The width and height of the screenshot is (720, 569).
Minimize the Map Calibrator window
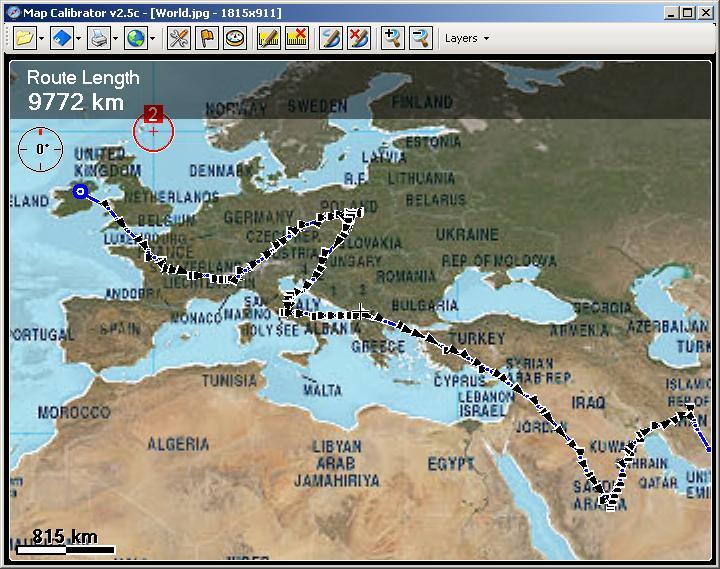pos(671,13)
